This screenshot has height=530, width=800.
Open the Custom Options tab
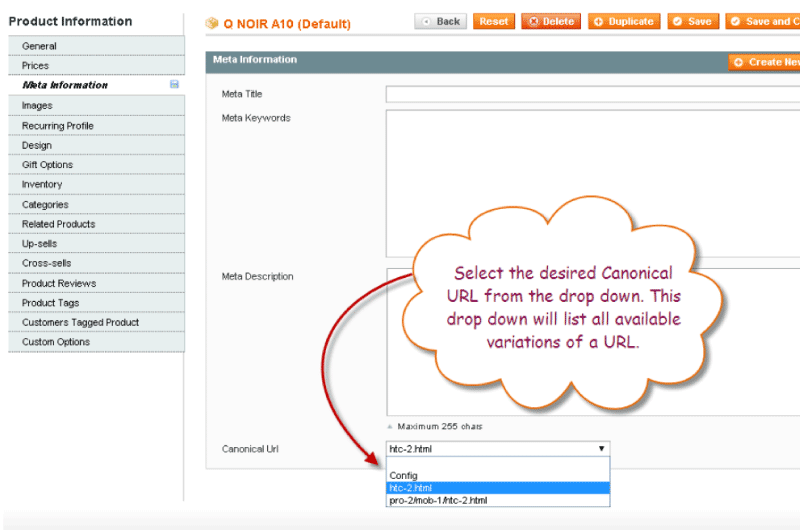96,342
